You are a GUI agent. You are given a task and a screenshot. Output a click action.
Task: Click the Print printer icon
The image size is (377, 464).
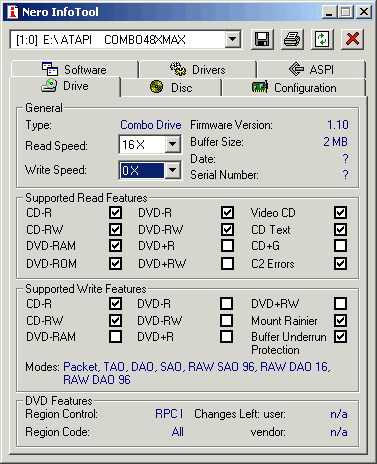click(x=292, y=39)
